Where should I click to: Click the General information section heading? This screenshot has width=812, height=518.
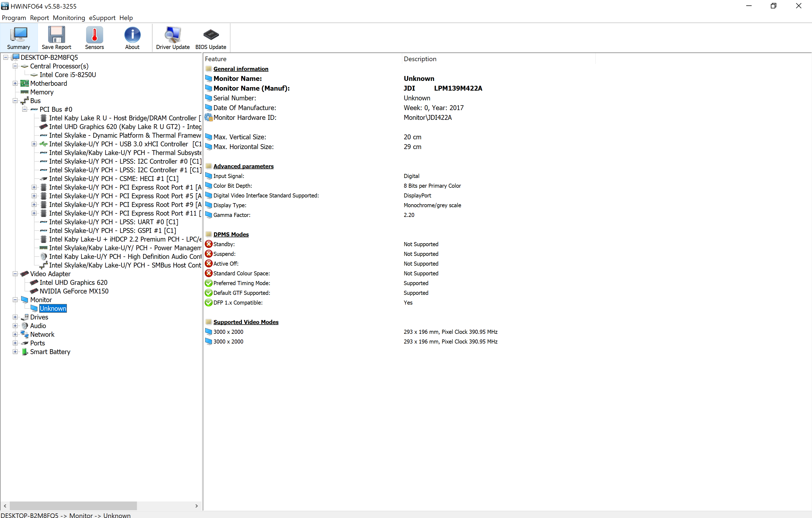[241, 69]
